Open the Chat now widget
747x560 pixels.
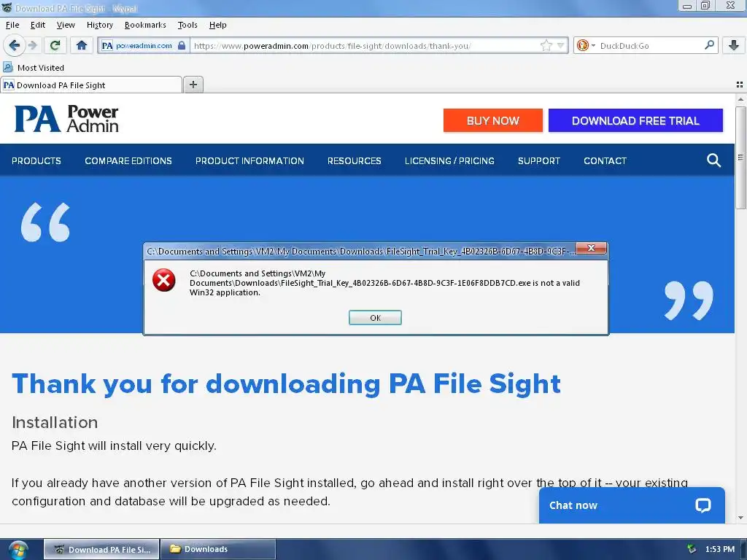coord(632,505)
